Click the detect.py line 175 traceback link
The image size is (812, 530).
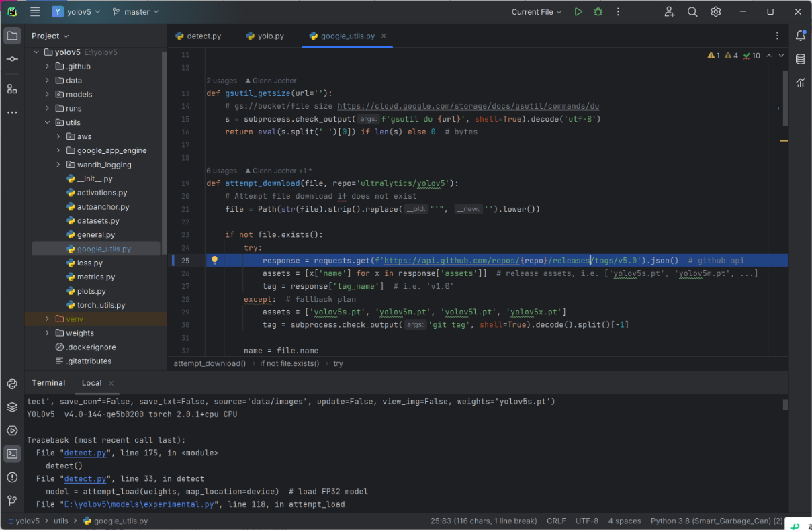coord(85,453)
